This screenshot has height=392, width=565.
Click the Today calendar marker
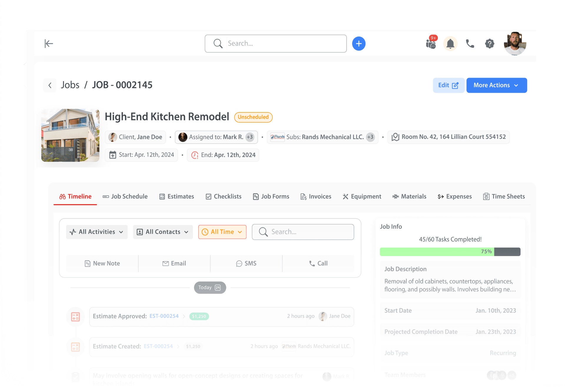click(x=210, y=288)
